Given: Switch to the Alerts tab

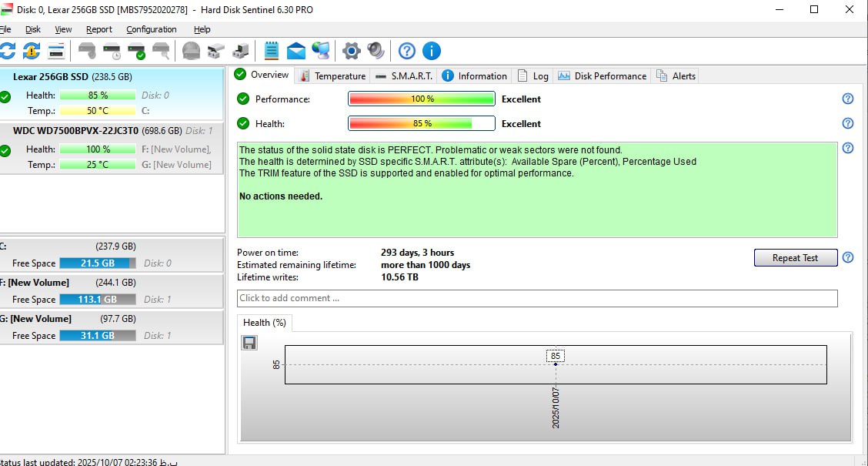Looking at the screenshot, I should [676, 76].
